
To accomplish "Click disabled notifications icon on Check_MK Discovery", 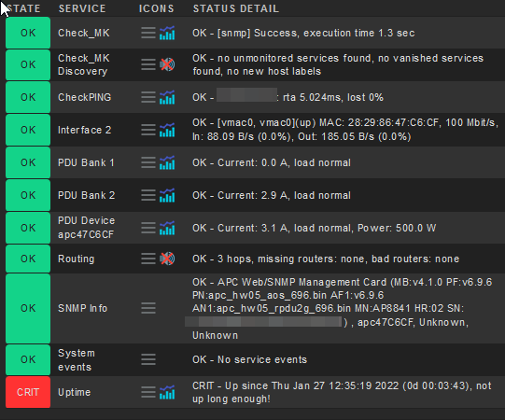I will pyautogui.click(x=167, y=64).
